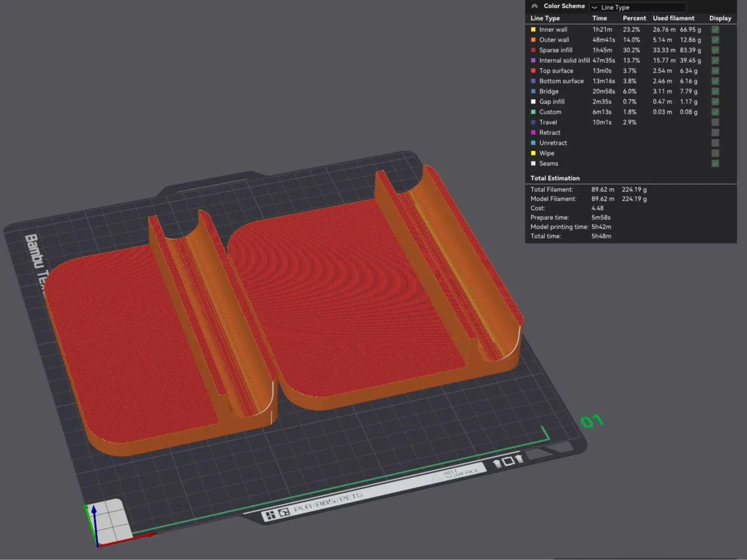Click the green plate number 01 label
Screen dimensions: 747x560
[591, 421]
